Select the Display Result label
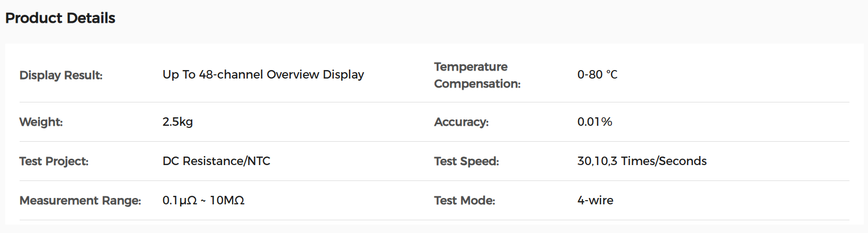The width and height of the screenshot is (868, 233). (61, 75)
